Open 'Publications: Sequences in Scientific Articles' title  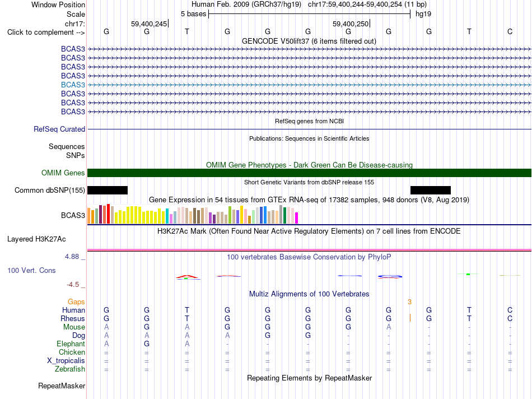(309, 138)
